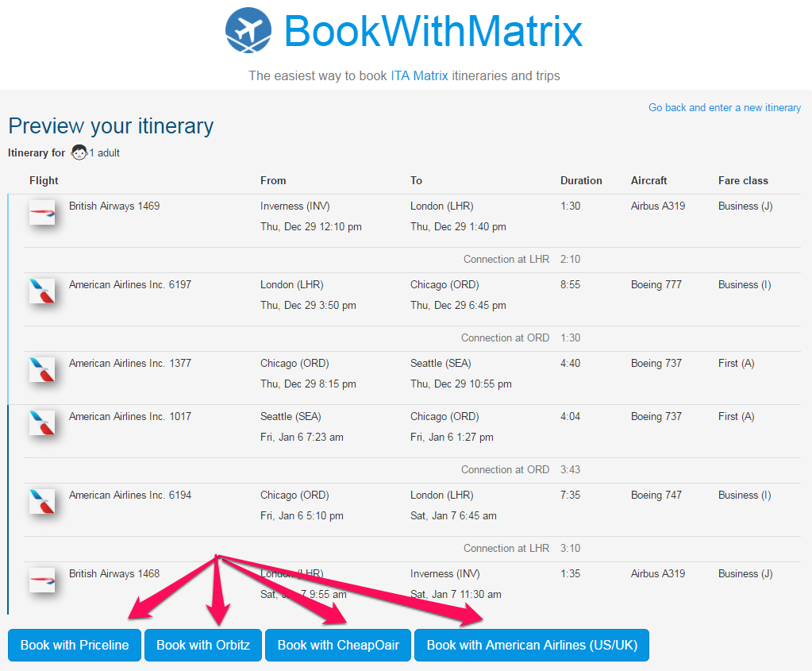
Task: Book with American Airlines (US/UK)
Action: 532,645
